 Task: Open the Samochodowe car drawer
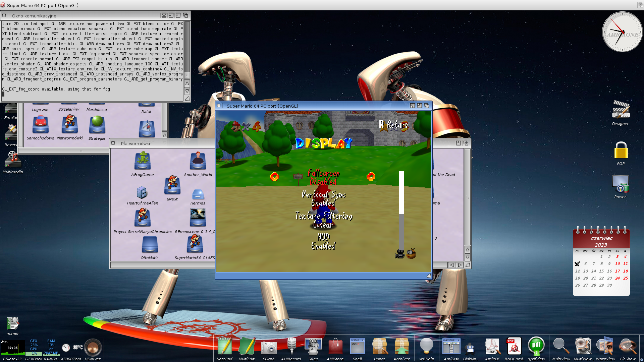40,124
